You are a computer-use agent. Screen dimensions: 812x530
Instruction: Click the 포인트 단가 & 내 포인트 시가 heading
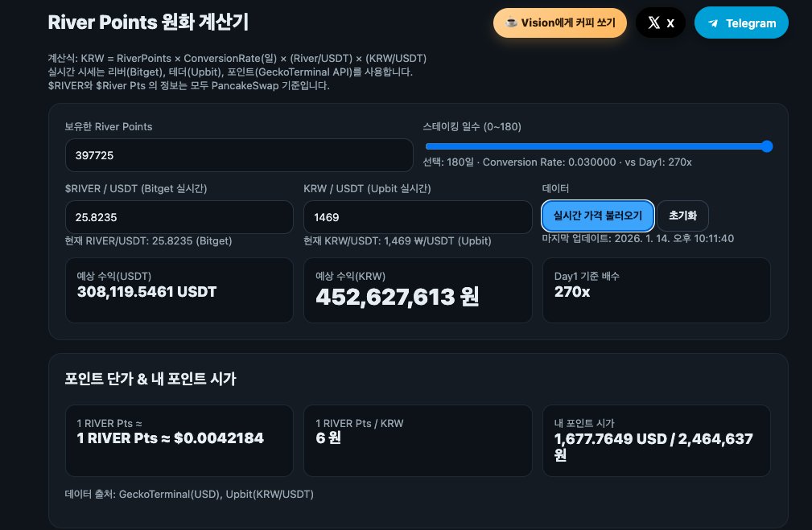150,379
